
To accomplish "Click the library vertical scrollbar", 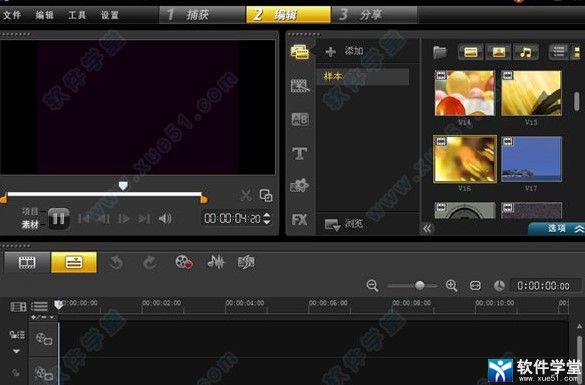I will 577,101.
